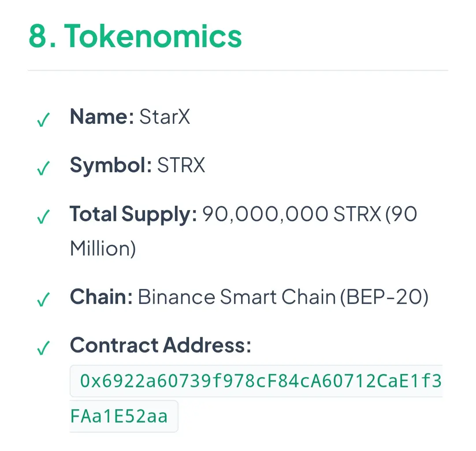Click the bold Chain label
The image size is (476, 451).
(x=101, y=297)
